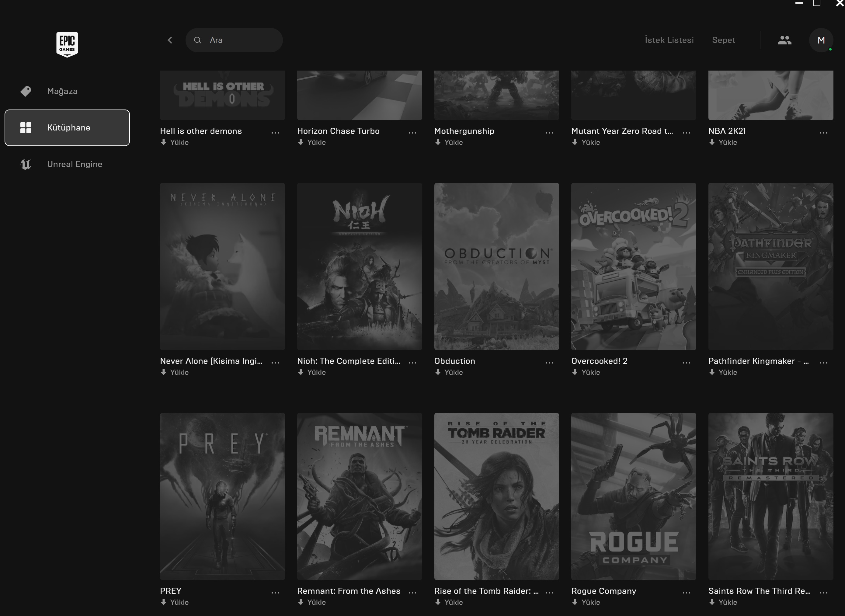Click download arrow under NBA 2K21
This screenshot has height=616, width=845.
click(712, 142)
